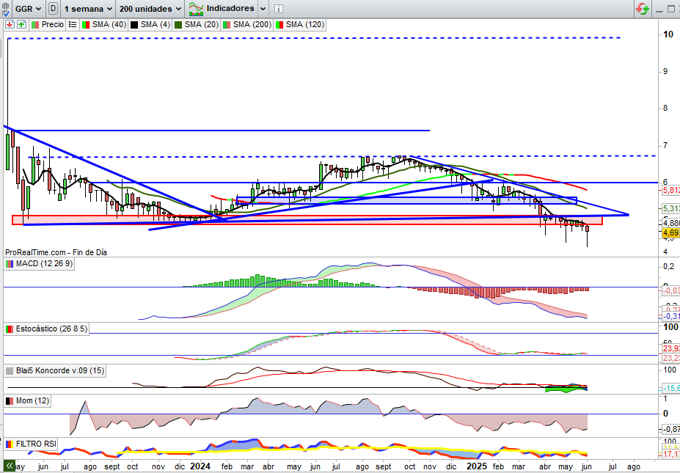This screenshot has height=473, width=680.
Task: Open the Indicadores panel
Action: tap(230, 8)
